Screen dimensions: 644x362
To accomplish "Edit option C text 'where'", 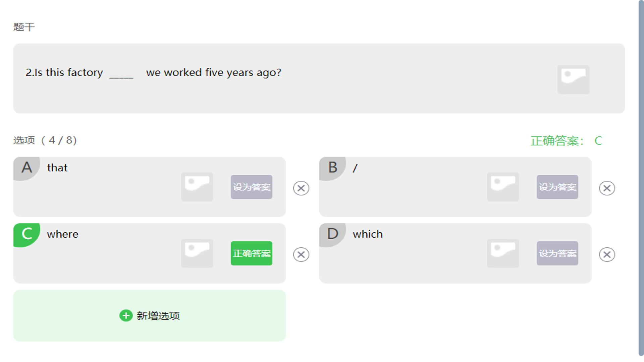I will (63, 234).
